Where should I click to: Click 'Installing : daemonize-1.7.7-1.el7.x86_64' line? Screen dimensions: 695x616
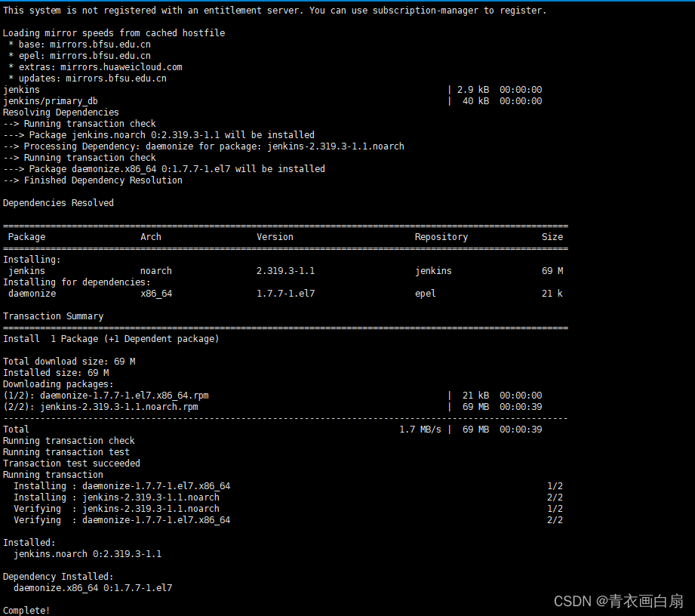[122, 486]
